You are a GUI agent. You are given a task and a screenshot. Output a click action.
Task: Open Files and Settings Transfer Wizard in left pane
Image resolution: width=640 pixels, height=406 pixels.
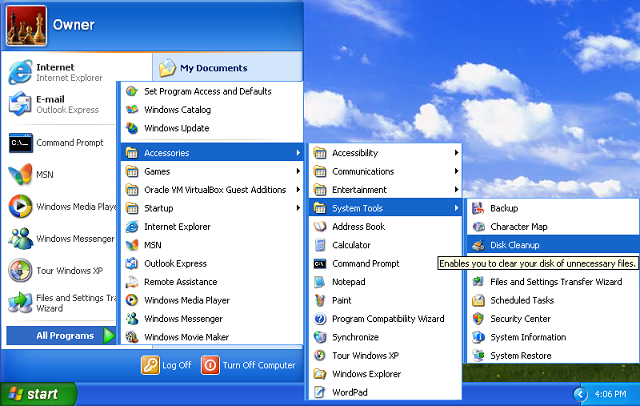61,303
